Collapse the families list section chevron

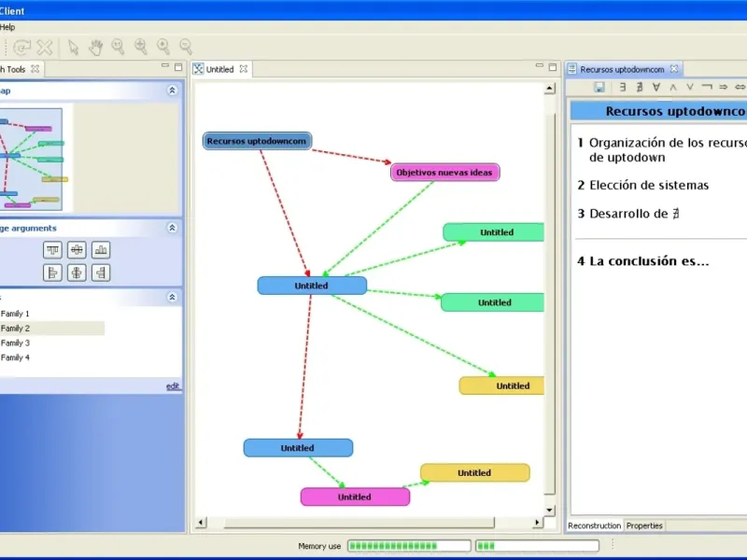click(173, 298)
